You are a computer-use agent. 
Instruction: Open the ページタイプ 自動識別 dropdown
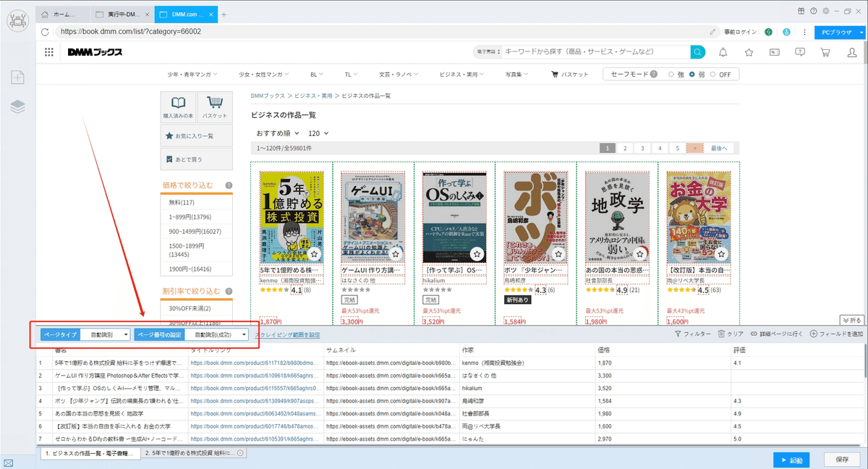point(105,334)
